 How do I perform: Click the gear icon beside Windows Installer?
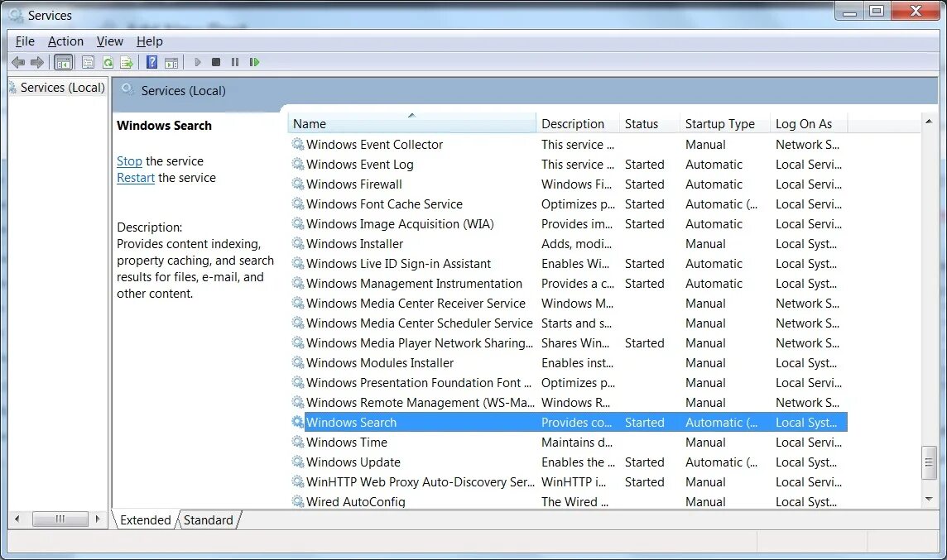tap(298, 243)
